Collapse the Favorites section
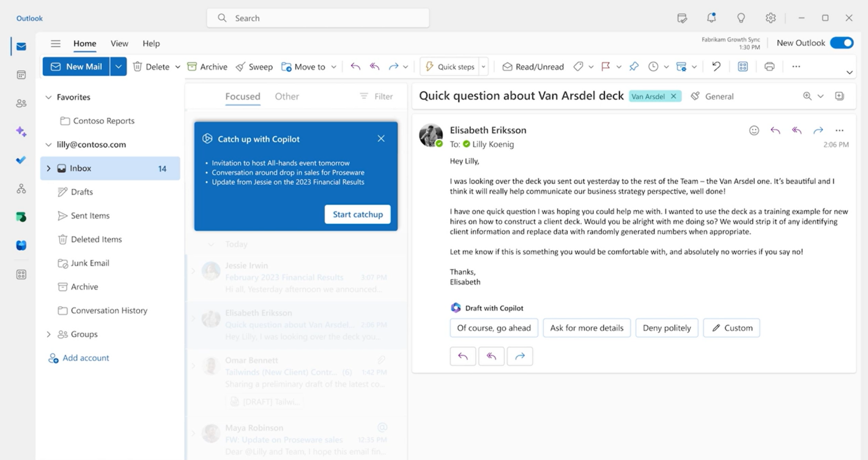Image resolution: width=868 pixels, height=460 pixels. [49, 97]
